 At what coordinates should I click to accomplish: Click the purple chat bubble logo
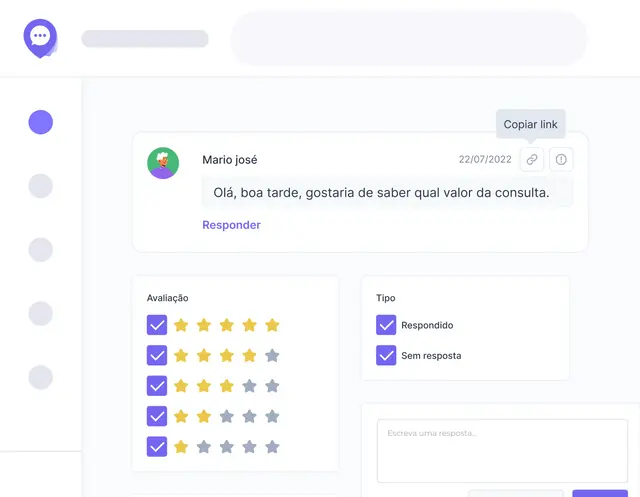(x=40, y=38)
